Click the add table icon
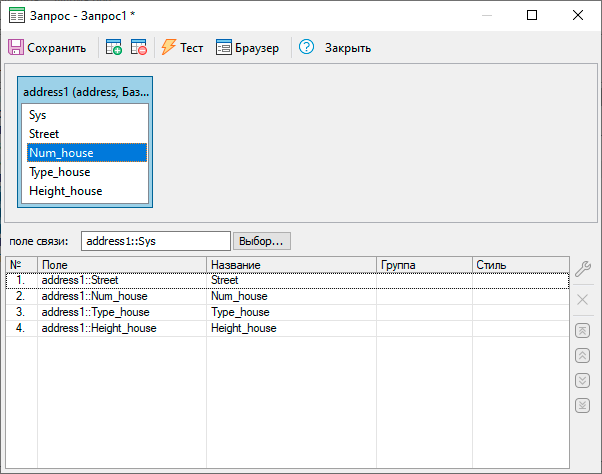The image size is (602, 474). 114,47
